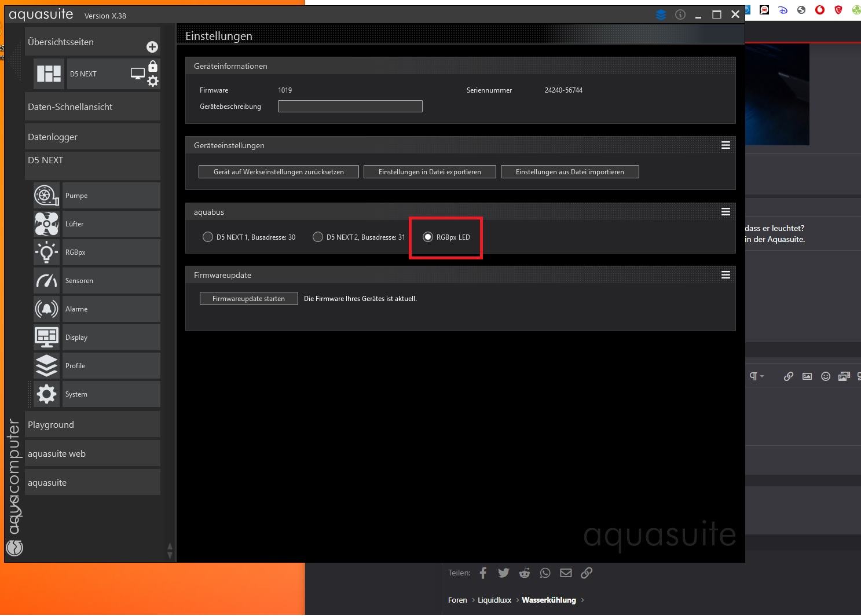The image size is (861, 616).
Task: Share via email icon in forum window
Action: pyautogui.click(x=566, y=573)
